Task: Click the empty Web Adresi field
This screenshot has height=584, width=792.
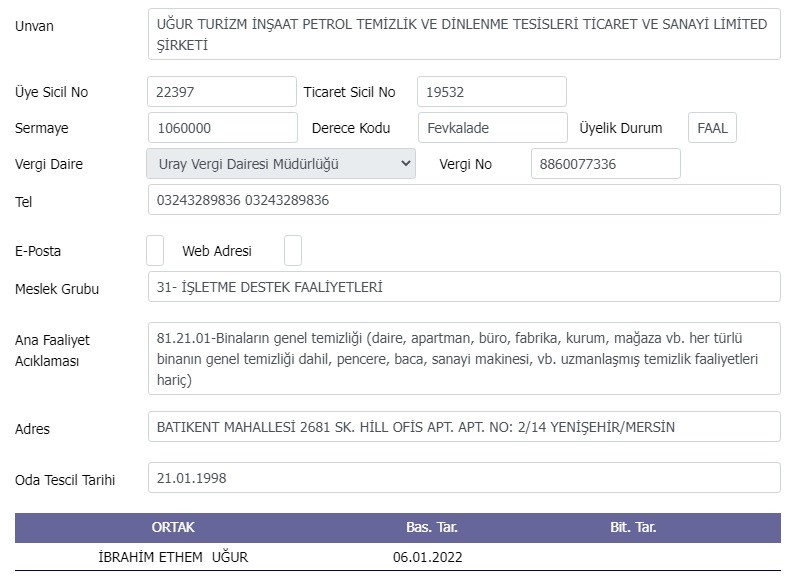Action: point(293,251)
